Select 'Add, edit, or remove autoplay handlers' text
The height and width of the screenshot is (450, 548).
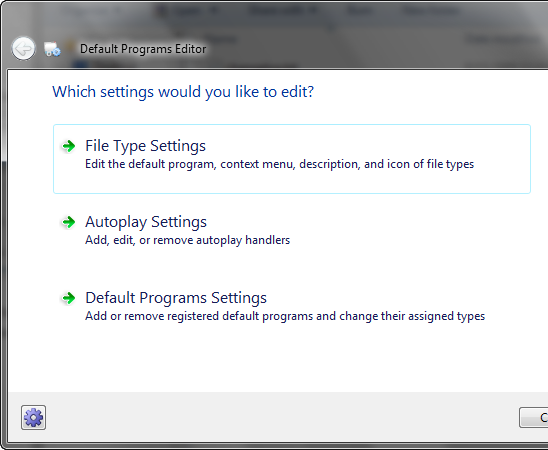click(188, 240)
